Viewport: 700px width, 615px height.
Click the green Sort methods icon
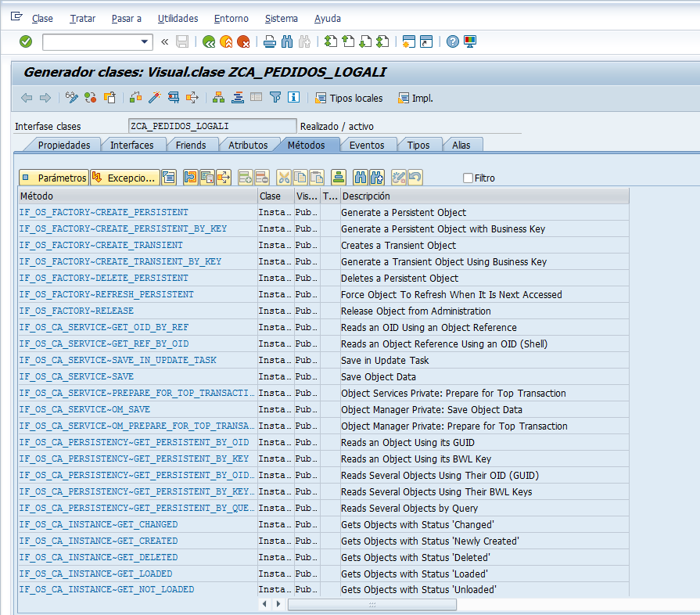(x=339, y=178)
